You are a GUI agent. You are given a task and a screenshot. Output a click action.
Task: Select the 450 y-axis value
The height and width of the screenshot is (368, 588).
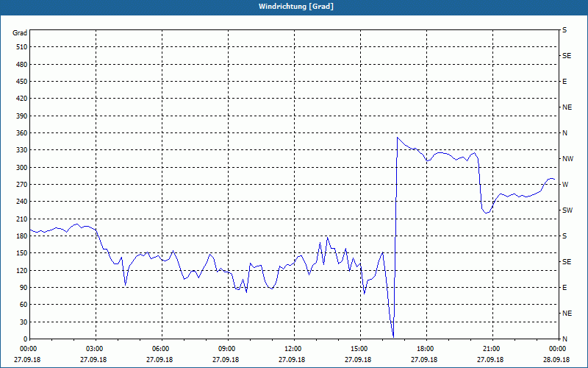click(22, 82)
